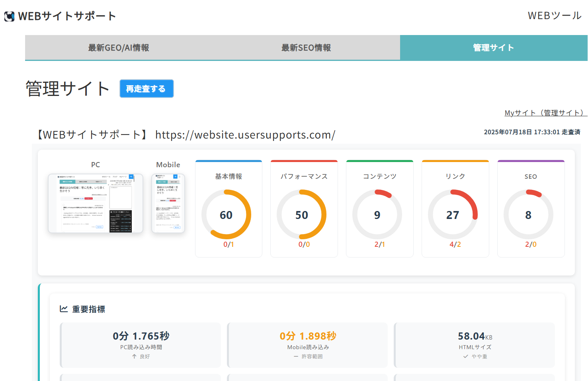Screen dimensions: 588x381
Task: Click the WEBツール header link
Action: pyautogui.click(x=554, y=16)
